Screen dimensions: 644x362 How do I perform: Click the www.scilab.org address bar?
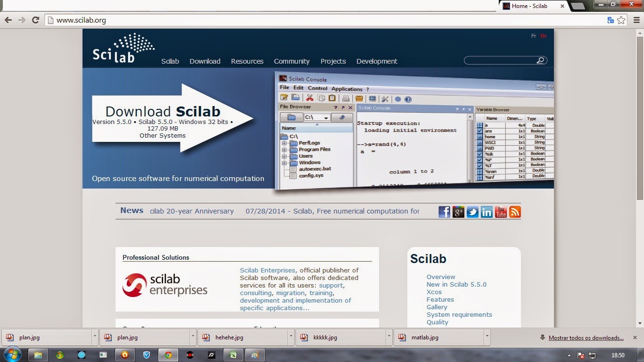pos(325,20)
